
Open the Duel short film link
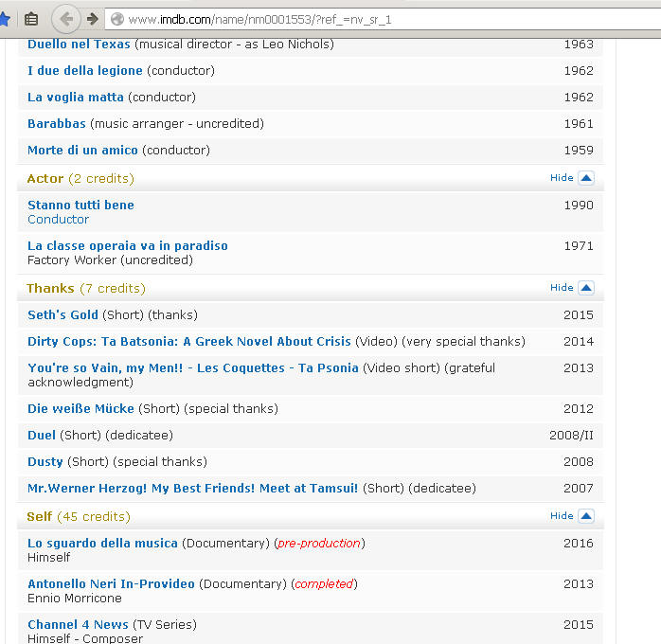42,436
